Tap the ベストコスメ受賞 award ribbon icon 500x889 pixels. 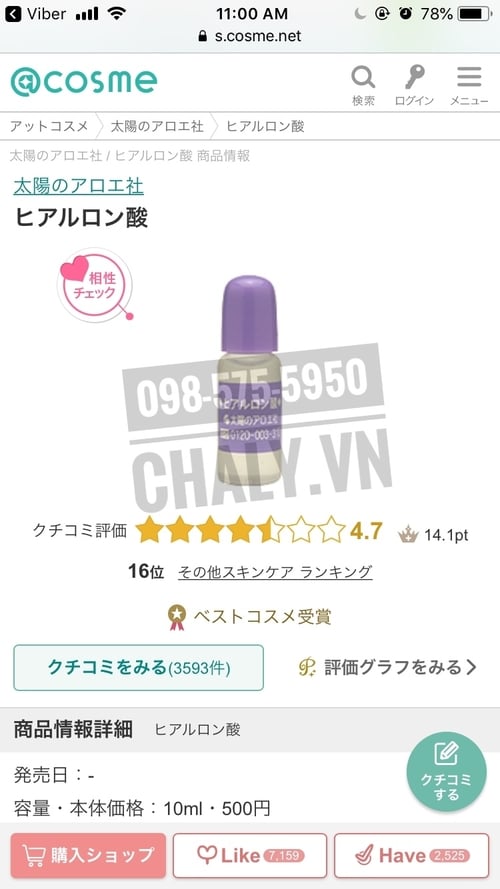(177, 617)
